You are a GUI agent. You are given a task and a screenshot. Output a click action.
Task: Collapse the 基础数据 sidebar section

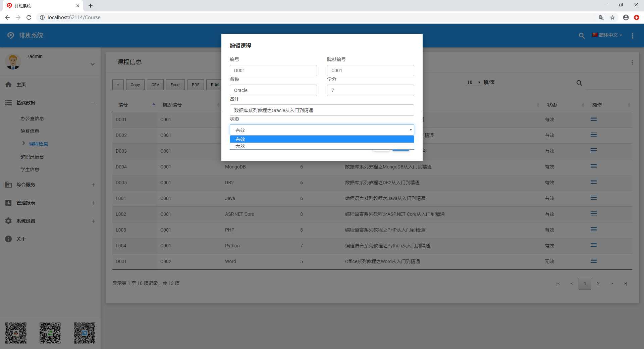[93, 103]
